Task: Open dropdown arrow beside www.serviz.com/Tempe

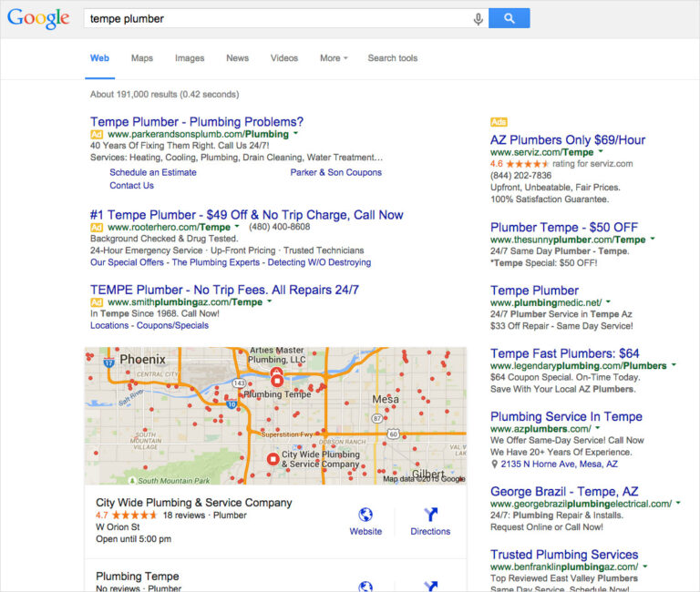Action: click(601, 152)
